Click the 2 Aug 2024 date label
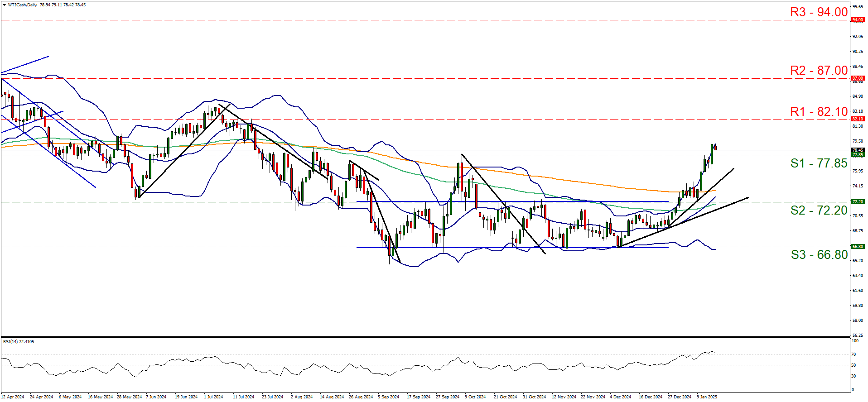The width and height of the screenshot is (868, 402). [x=302, y=397]
